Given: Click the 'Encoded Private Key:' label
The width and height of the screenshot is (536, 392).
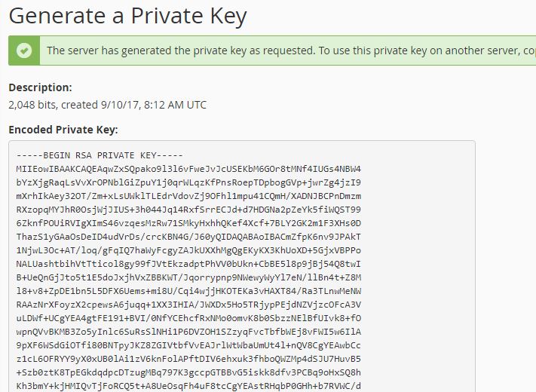Looking at the screenshot, I should [x=63, y=130].
